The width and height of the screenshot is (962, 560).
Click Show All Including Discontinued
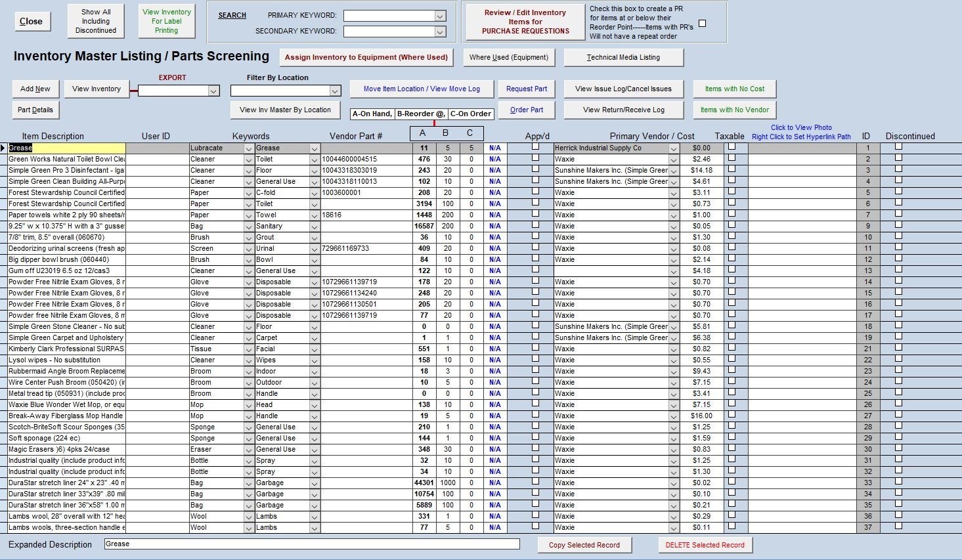(x=95, y=20)
